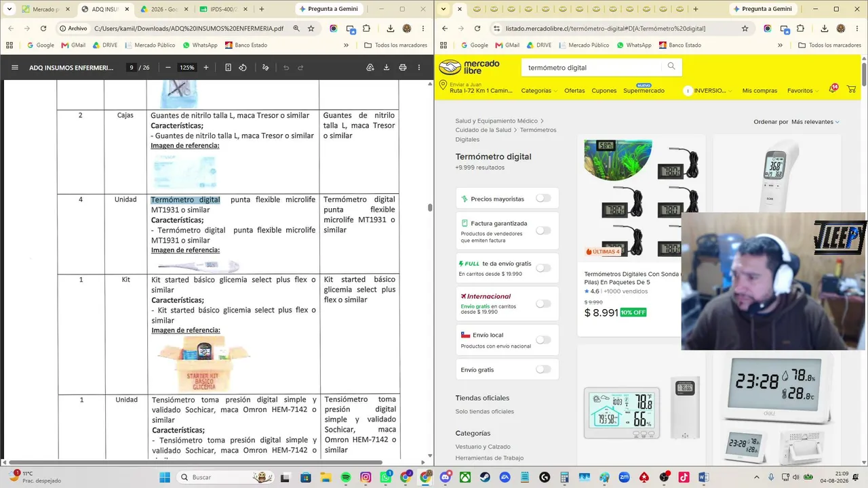Image resolution: width=868 pixels, height=488 pixels.
Task: Rotate the PDF document counterclockwise
Action: (x=243, y=68)
